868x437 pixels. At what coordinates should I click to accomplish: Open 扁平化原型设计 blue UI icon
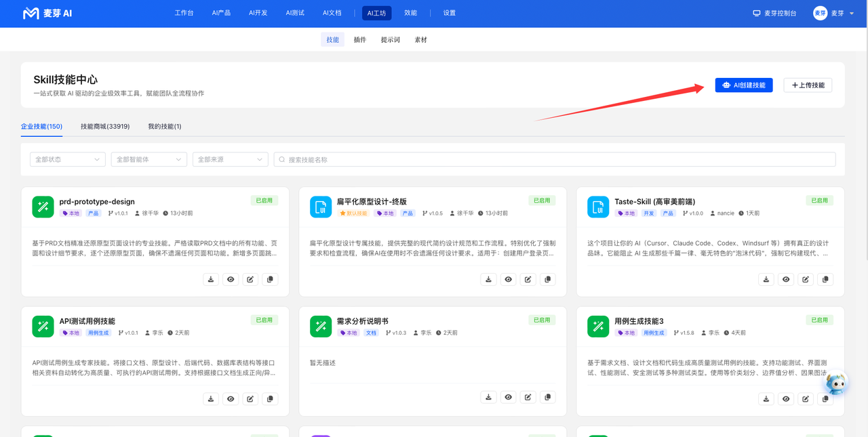tap(321, 207)
